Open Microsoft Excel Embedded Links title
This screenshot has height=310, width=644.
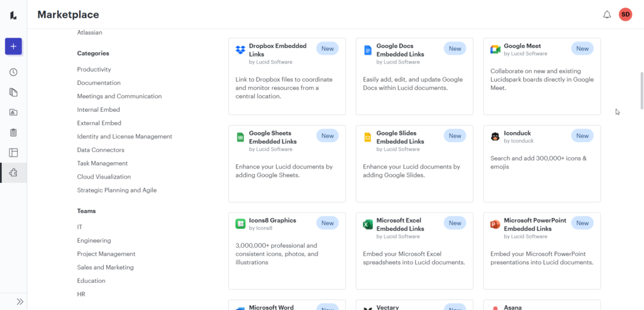pos(401,224)
